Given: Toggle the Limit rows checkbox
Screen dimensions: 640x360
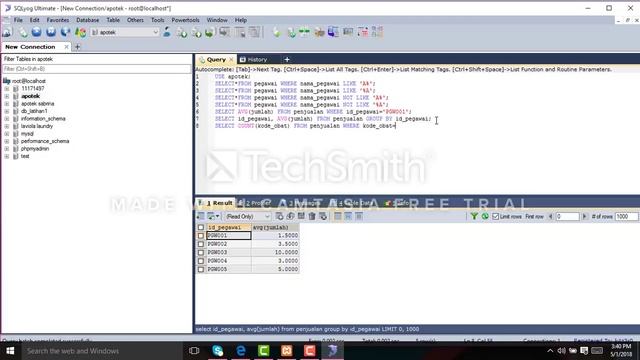Looking at the screenshot, I should click(496, 216).
